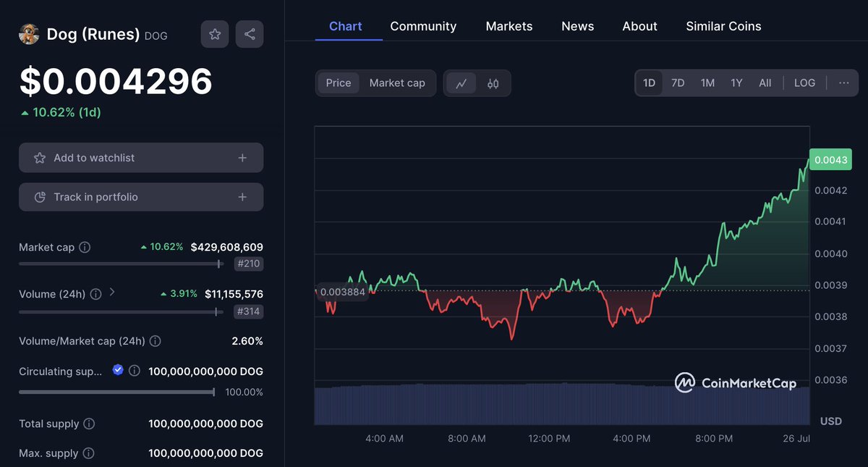Click info icon next to Total supply

(x=89, y=424)
